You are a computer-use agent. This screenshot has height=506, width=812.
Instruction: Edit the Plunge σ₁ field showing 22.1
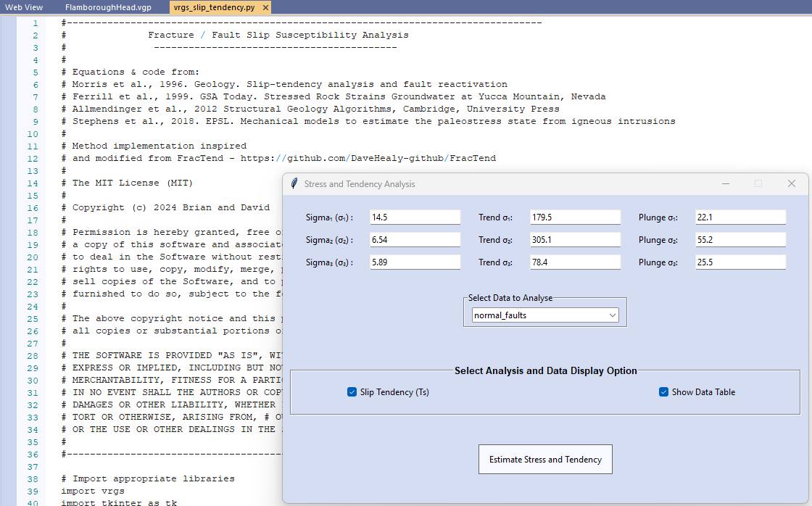pyautogui.click(x=740, y=217)
